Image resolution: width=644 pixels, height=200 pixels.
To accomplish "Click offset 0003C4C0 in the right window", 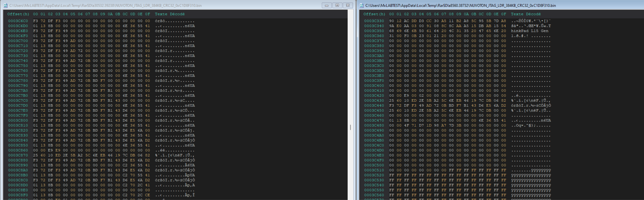I will click(374, 145).
